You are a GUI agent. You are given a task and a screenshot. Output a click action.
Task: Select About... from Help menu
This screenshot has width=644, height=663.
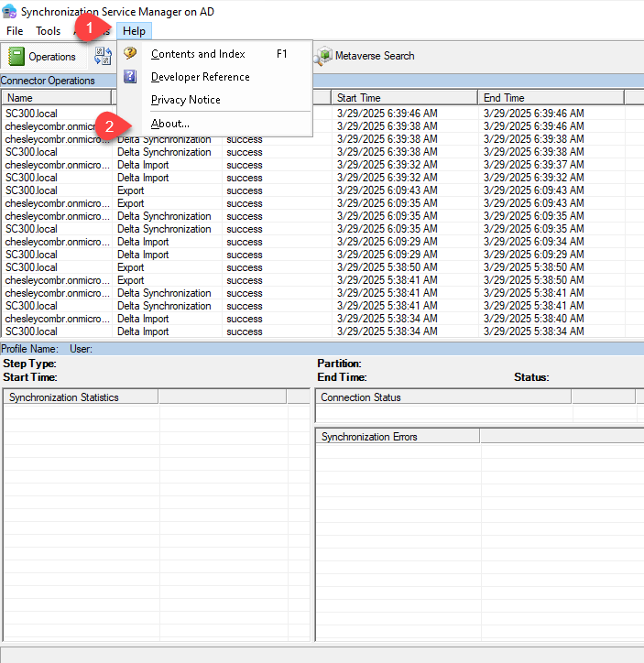(170, 124)
